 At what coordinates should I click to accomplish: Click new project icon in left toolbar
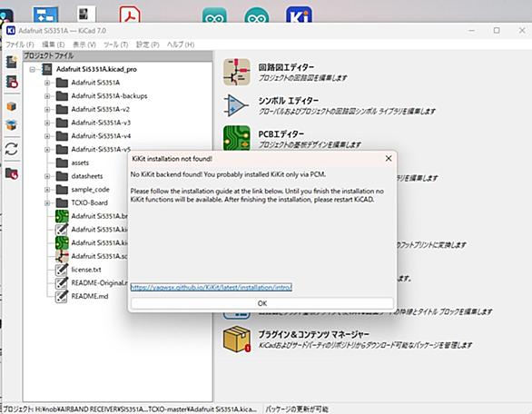point(12,62)
